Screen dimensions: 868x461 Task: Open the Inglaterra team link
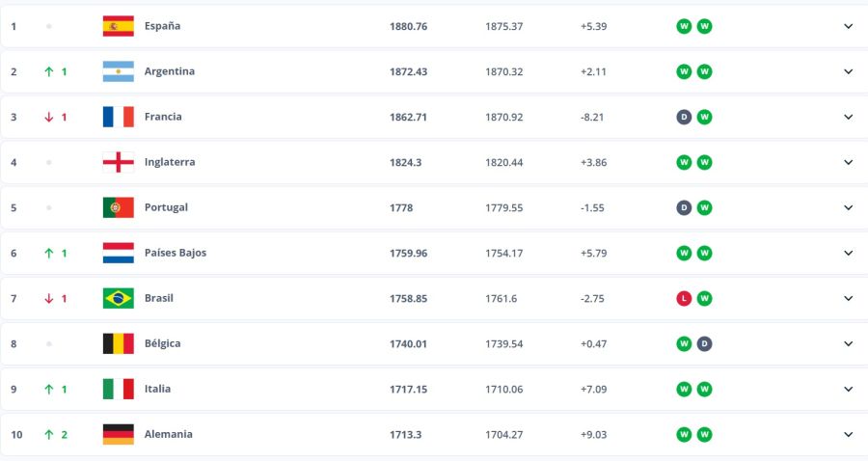[x=169, y=162]
